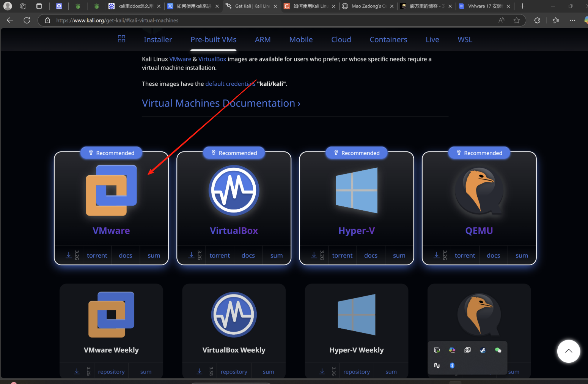Follow the VMware link in the description
Screen dimensions: 588x384
[x=180, y=59]
